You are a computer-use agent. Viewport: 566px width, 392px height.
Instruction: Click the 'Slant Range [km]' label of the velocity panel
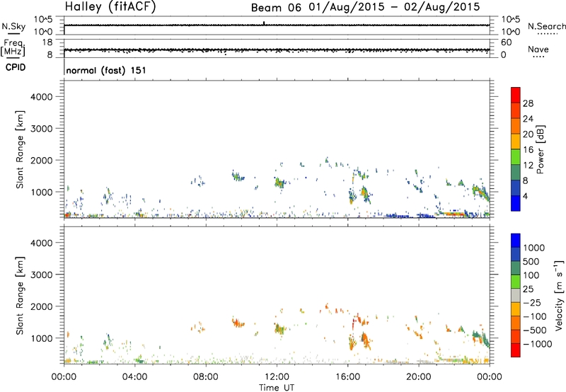pyautogui.click(x=20, y=296)
